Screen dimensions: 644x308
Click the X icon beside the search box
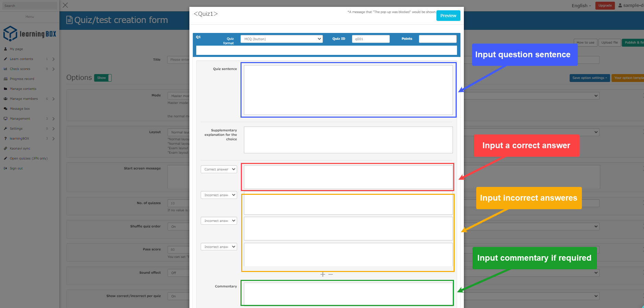[x=65, y=5]
